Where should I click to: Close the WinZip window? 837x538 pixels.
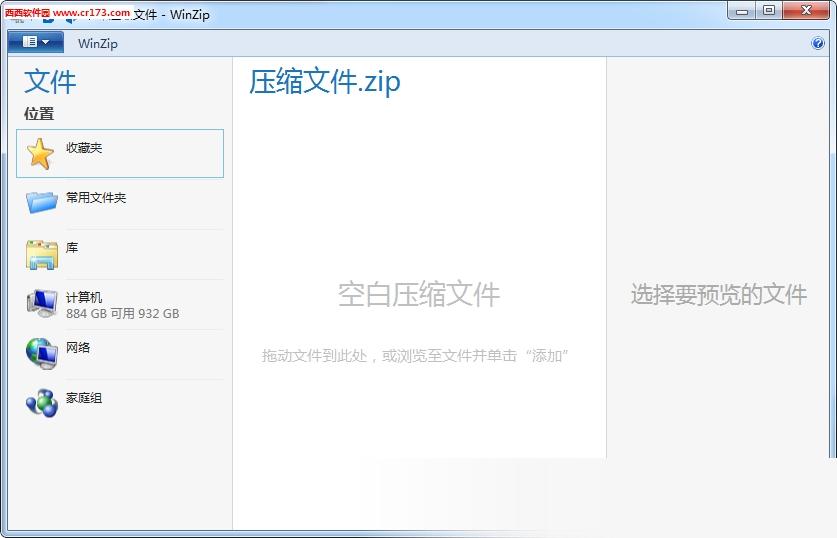pyautogui.click(x=806, y=11)
